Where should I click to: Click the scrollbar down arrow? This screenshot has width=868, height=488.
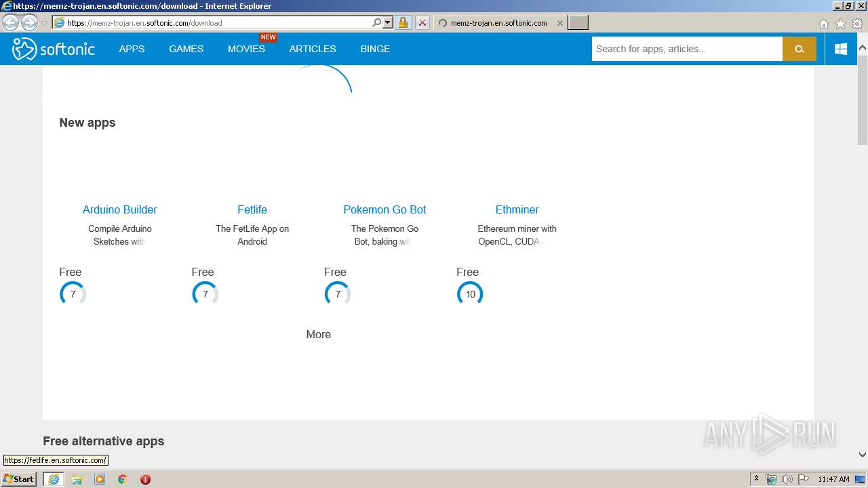point(863,455)
